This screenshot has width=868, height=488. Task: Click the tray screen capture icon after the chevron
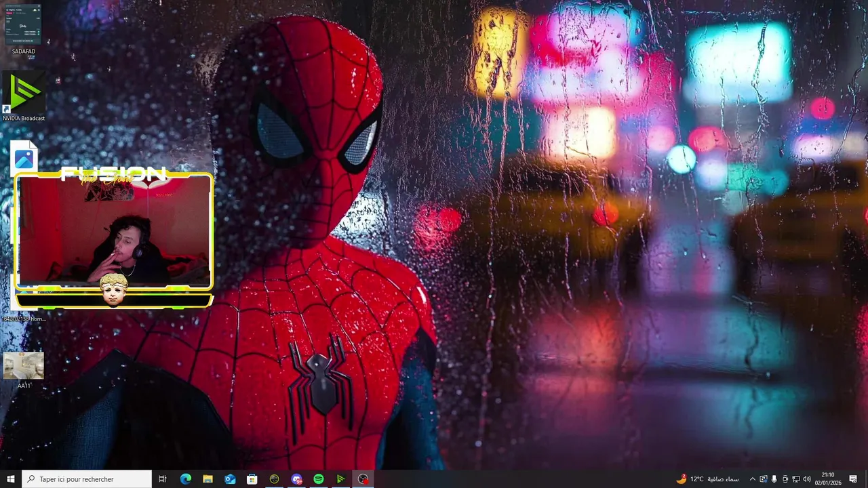coord(763,479)
